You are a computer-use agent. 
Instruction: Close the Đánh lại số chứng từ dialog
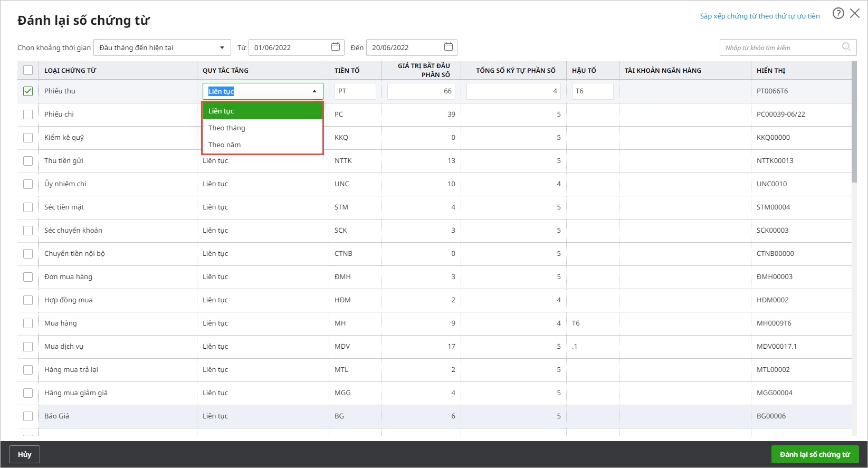tap(855, 14)
